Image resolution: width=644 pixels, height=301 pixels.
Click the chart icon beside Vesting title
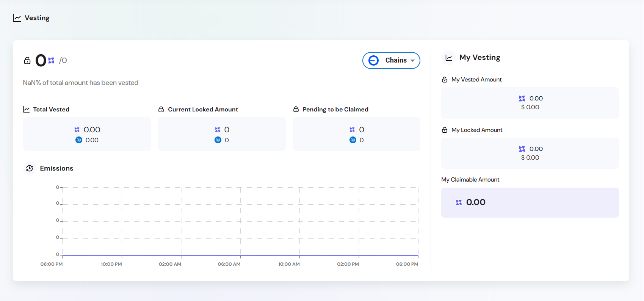point(17,18)
